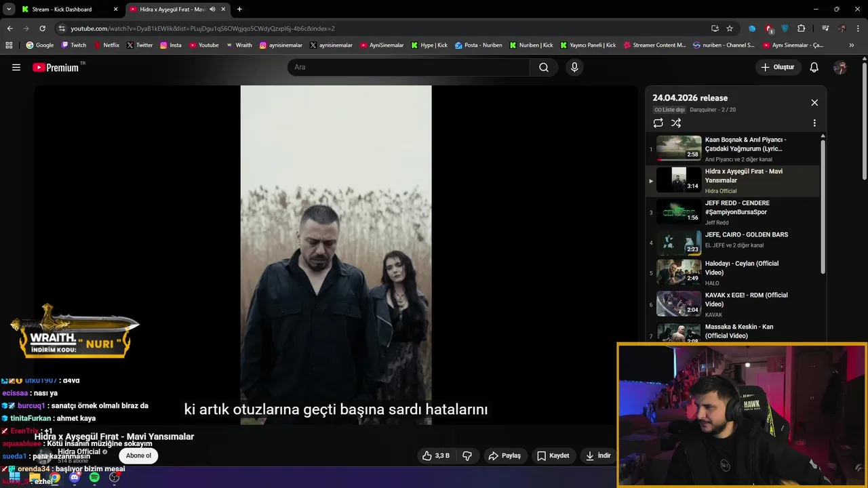Click the Liste dışı unlisted label

click(669, 110)
